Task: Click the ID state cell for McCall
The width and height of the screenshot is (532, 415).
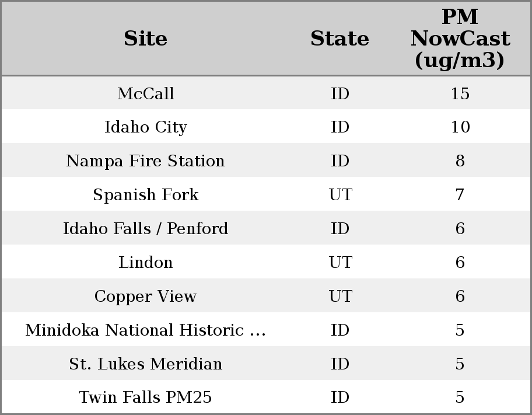Action: tap(340, 93)
